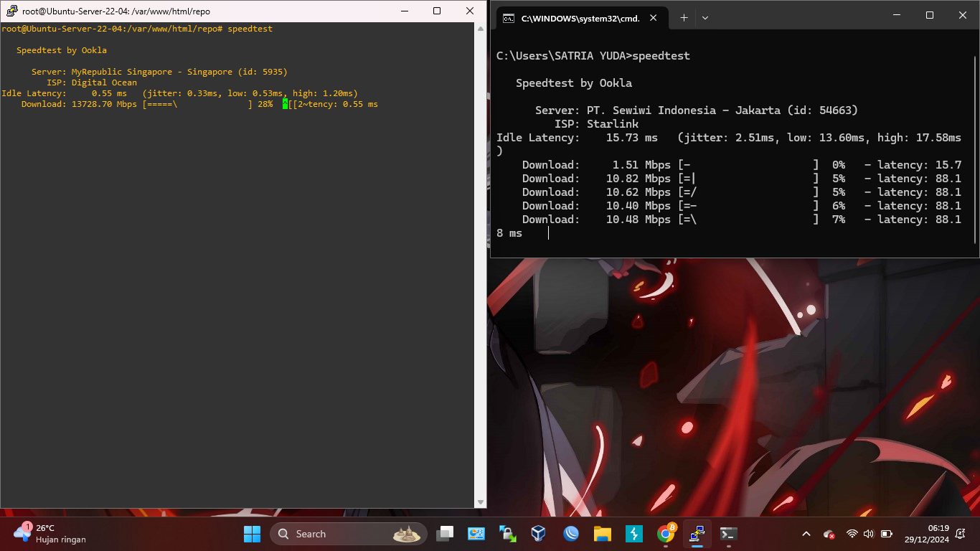The width and height of the screenshot is (980, 551).
Task: Switch to Windows Terminal on the taskbar
Action: pyautogui.click(x=728, y=534)
